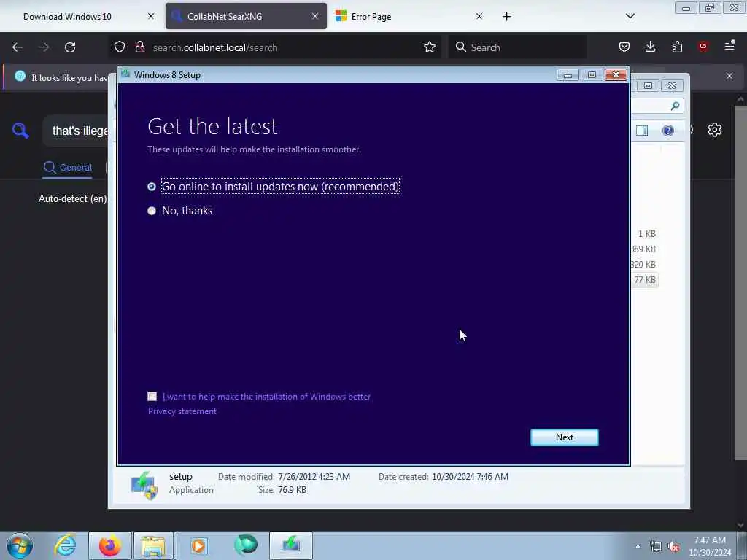Click the Explorer window search magnifier icon
Image resolution: width=747 pixels, height=560 pixels.
[x=675, y=106]
